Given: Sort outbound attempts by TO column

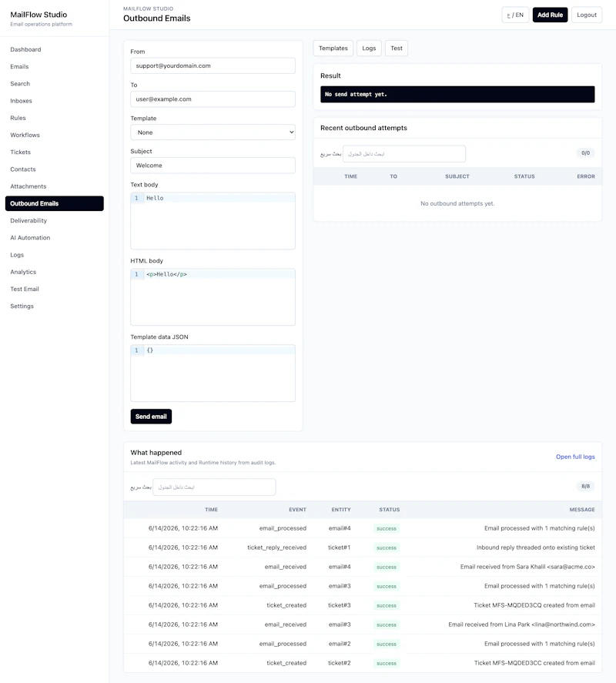Looking at the screenshot, I should pos(393,176).
